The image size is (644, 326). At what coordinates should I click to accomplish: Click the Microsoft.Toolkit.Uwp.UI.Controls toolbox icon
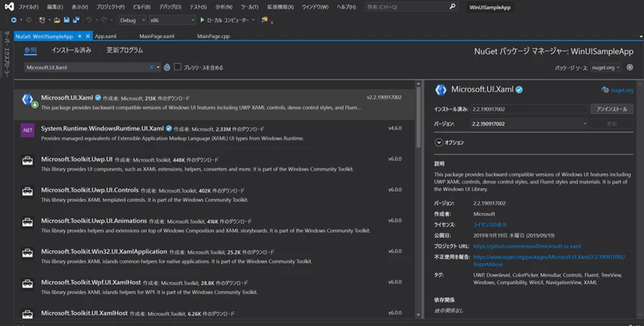click(x=27, y=192)
